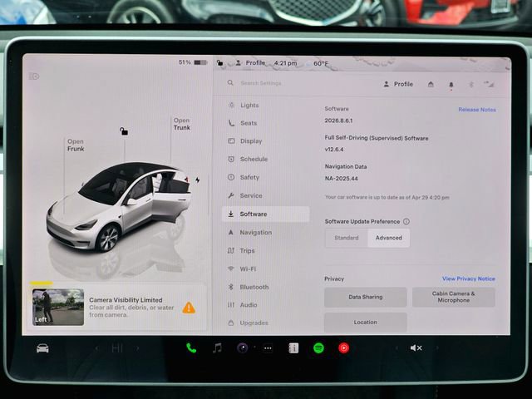Open View Privacy Notice link

(469, 278)
